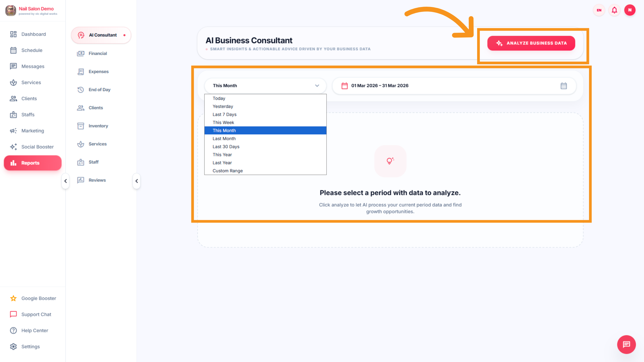Viewport: 644px width, 362px height.
Task: Click the Google Booster star icon
Action: (x=13, y=298)
